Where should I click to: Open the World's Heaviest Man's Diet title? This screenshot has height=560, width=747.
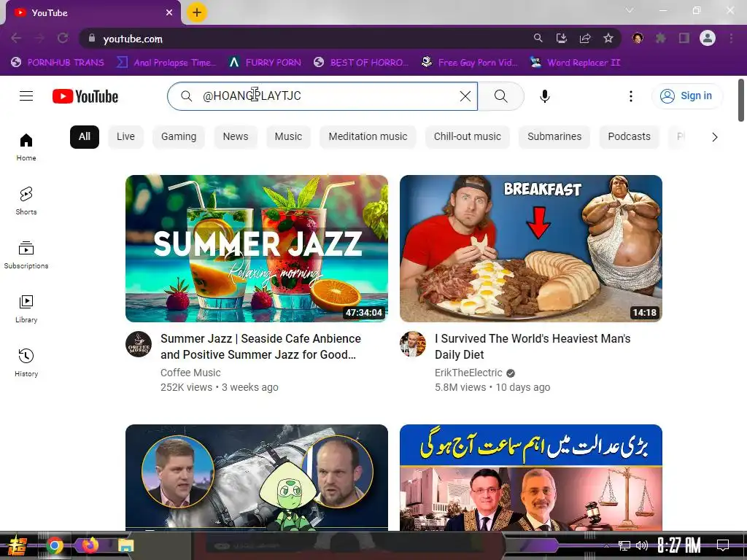[533, 346]
